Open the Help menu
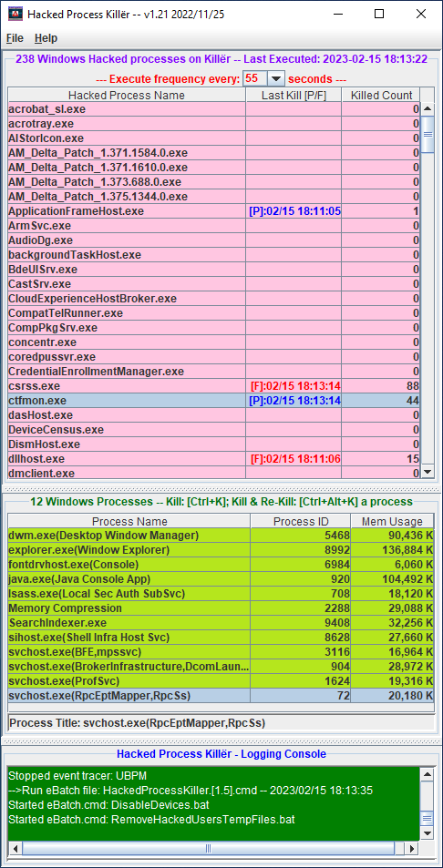The image size is (443, 868). 46,38
